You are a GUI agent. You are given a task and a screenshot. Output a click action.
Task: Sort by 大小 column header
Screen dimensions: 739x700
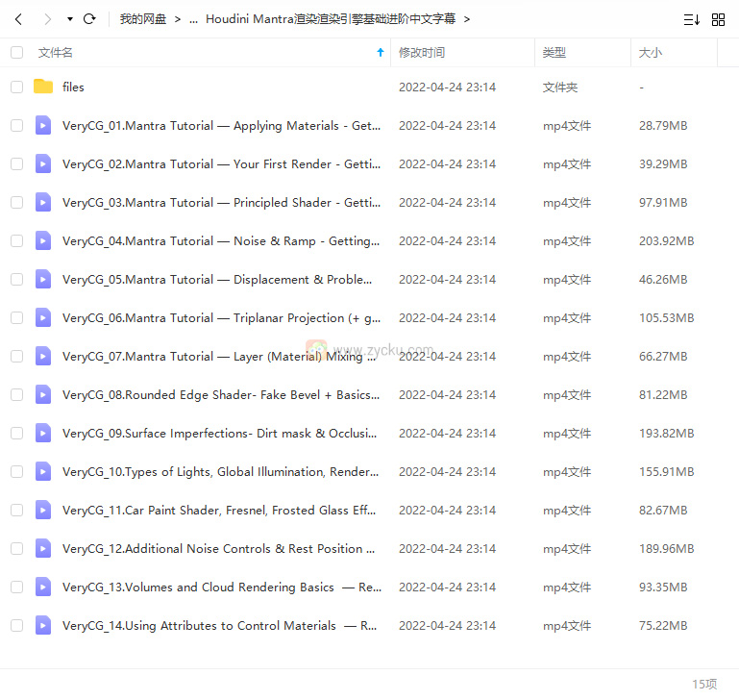[x=651, y=53]
